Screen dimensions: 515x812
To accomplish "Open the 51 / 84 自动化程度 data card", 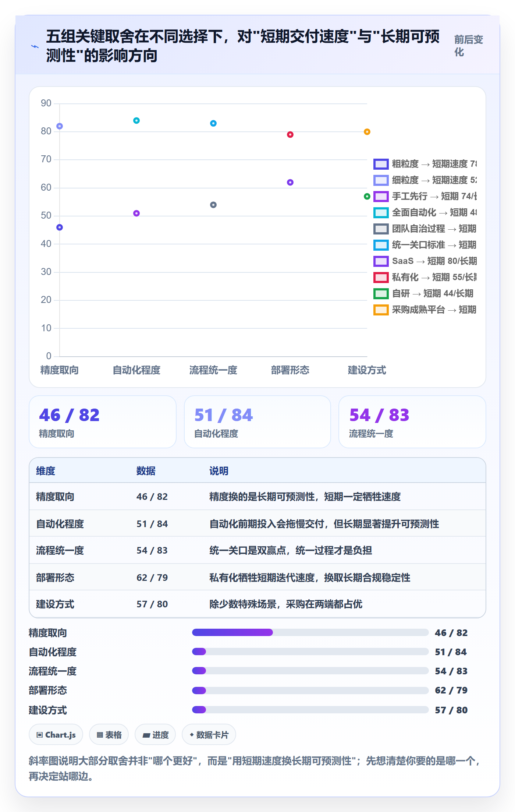I will (x=257, y=422).
